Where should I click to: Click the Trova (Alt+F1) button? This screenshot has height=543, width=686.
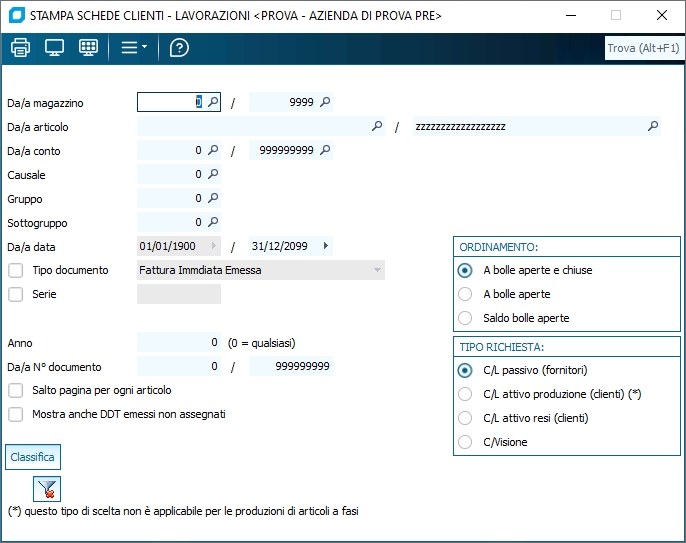click(643, 48)
